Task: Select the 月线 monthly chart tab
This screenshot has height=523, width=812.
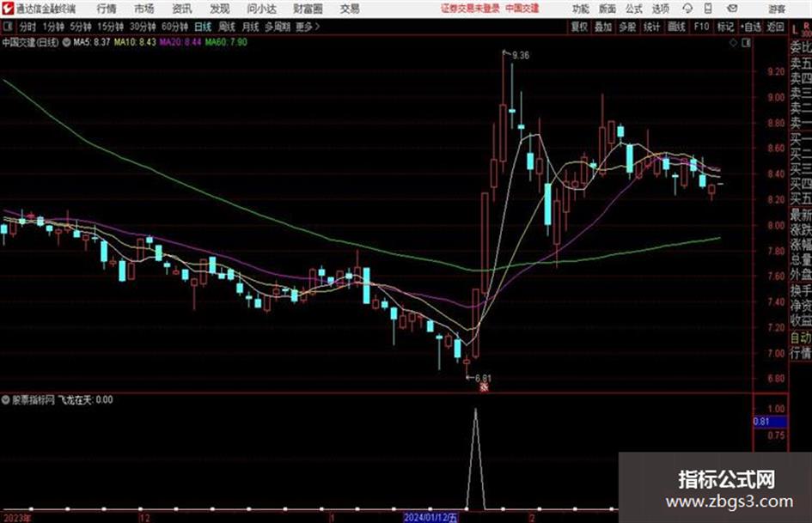Action: coord(251,27)
